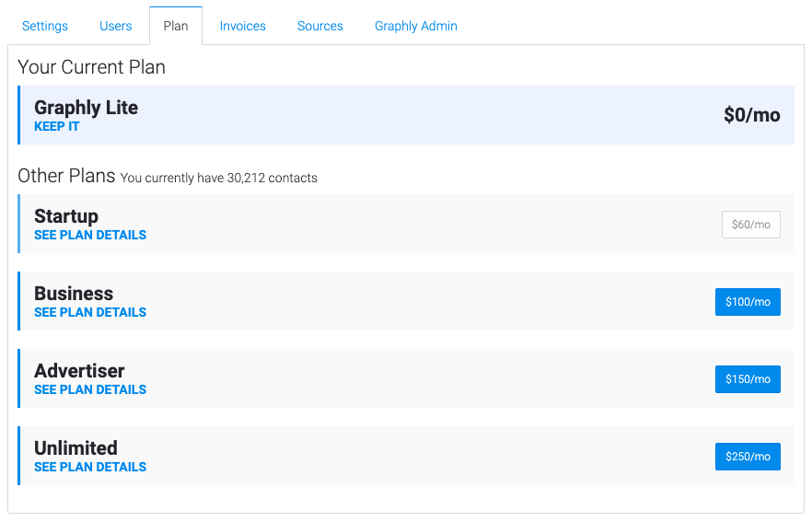
Task: Click the $60/mo Startup price button
Action: (751, 225)
